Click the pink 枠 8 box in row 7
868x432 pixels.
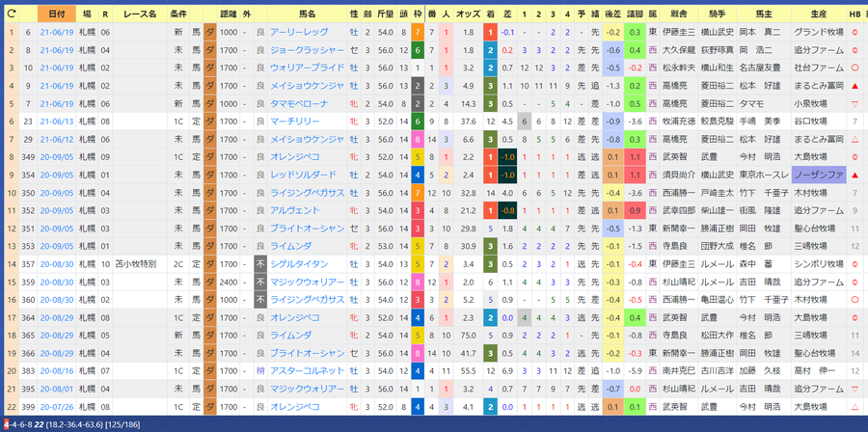pyautogui.click(x=418, y=140)
